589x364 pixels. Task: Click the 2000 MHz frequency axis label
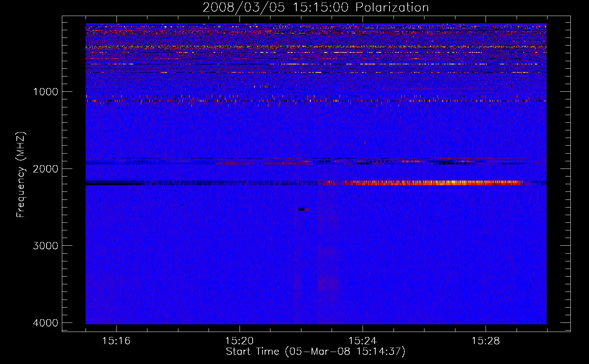coord(46,169)
